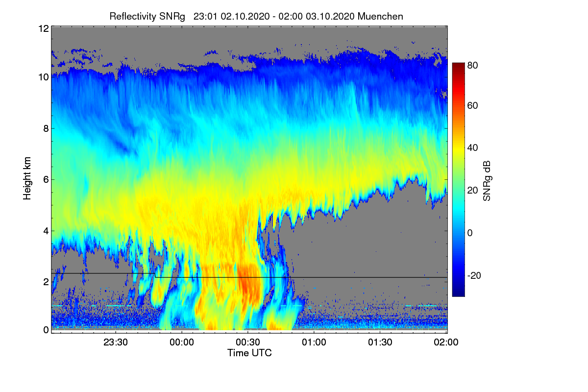Click the '01:30' time tick label
Viewport: 588px width, 392px height.
[380, 343]
